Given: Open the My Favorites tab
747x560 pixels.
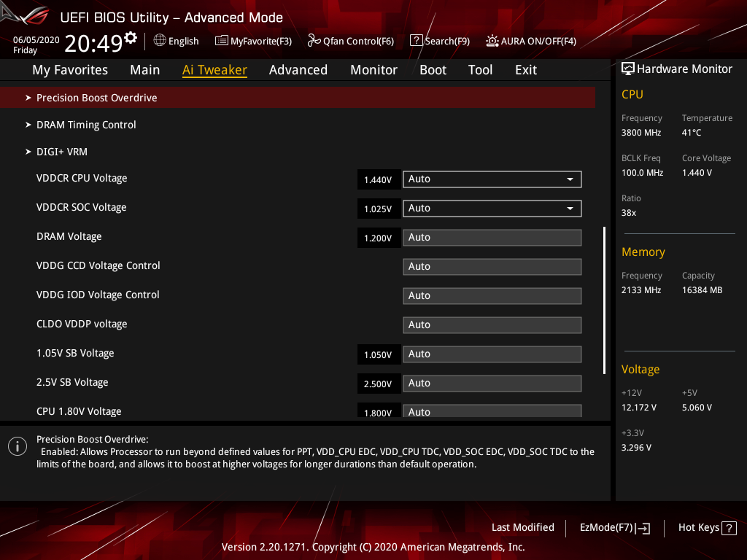Looking at the screenshot, I should click(70, 70).
